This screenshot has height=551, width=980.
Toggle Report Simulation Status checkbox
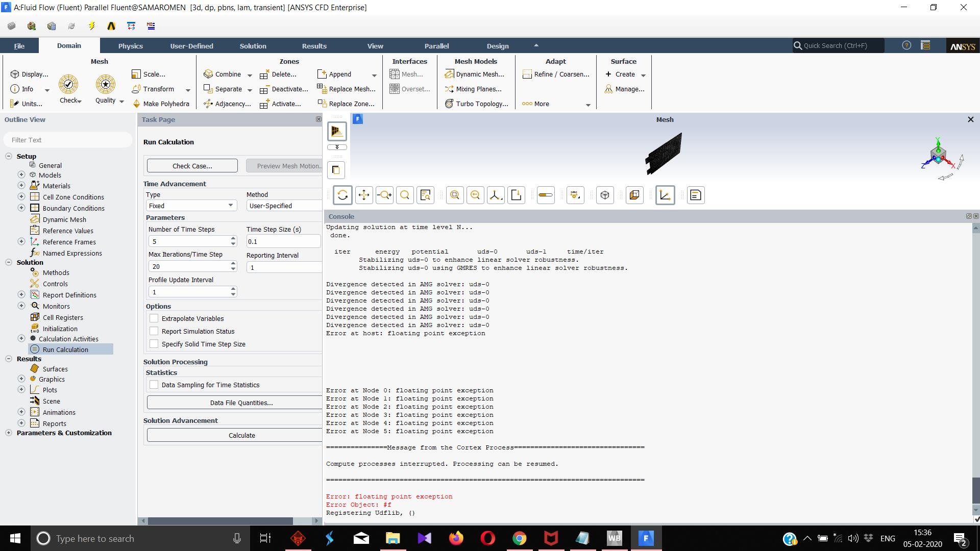(x=154, y=331)
